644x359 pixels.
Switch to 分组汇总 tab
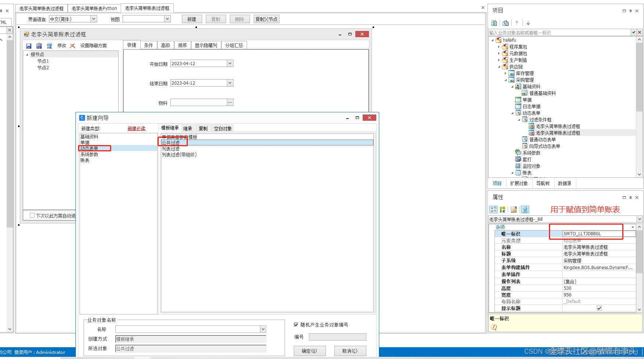click(x=234, y=45)
